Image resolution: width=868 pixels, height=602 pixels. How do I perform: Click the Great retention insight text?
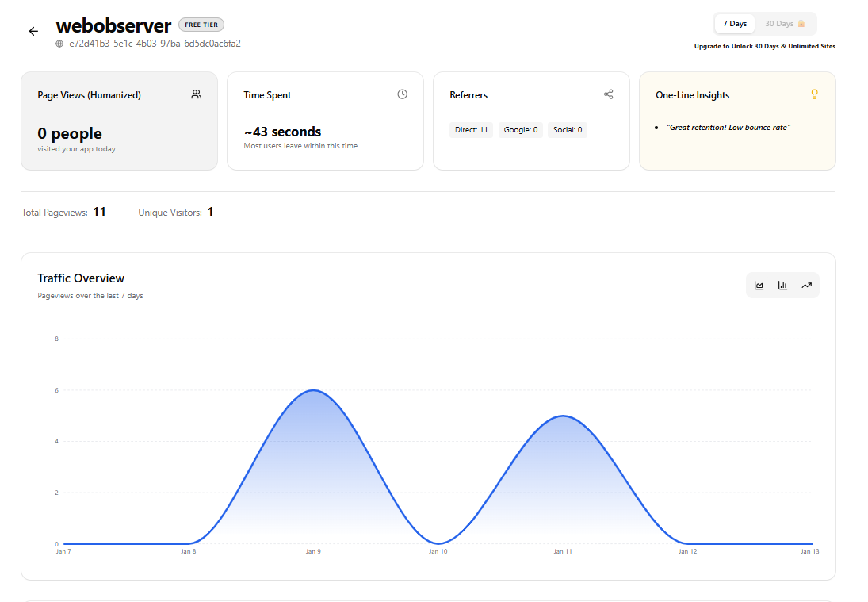(728, 128)
